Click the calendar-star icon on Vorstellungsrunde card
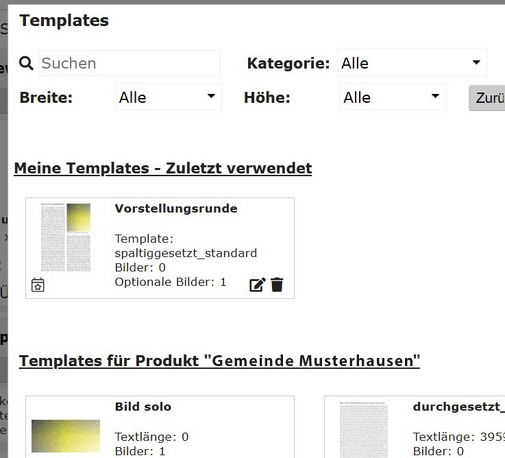The image size is (505, 458). pos(38,285)
